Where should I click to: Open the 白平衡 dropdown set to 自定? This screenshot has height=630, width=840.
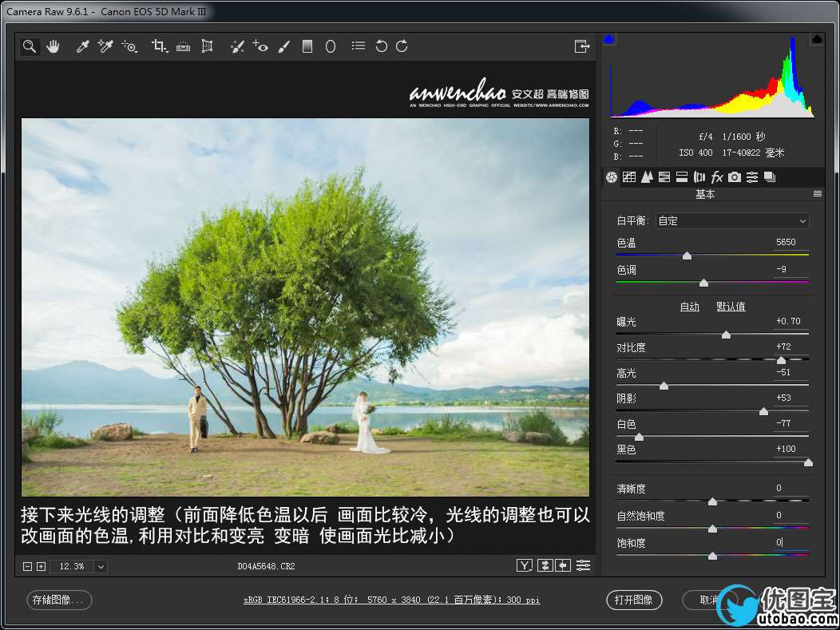(x=732, y=220)
